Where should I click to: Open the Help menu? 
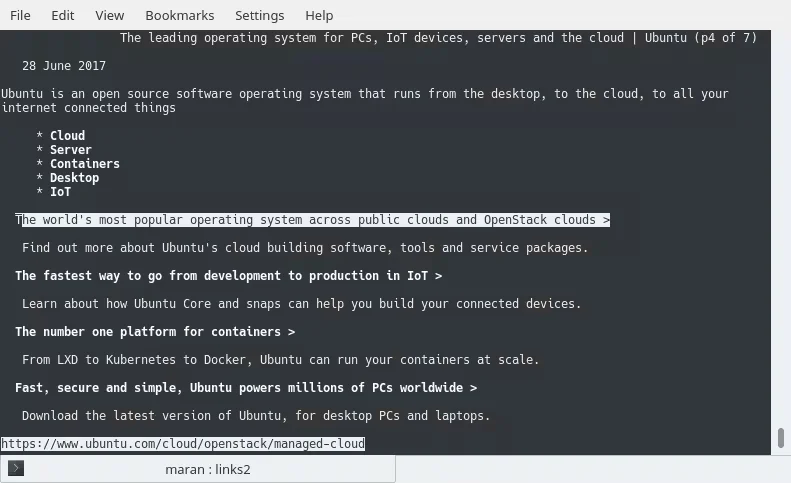(x=319, y=15)
